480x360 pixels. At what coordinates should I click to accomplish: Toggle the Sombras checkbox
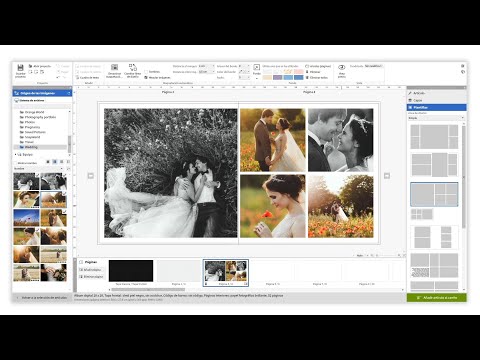tap(146, 72)
